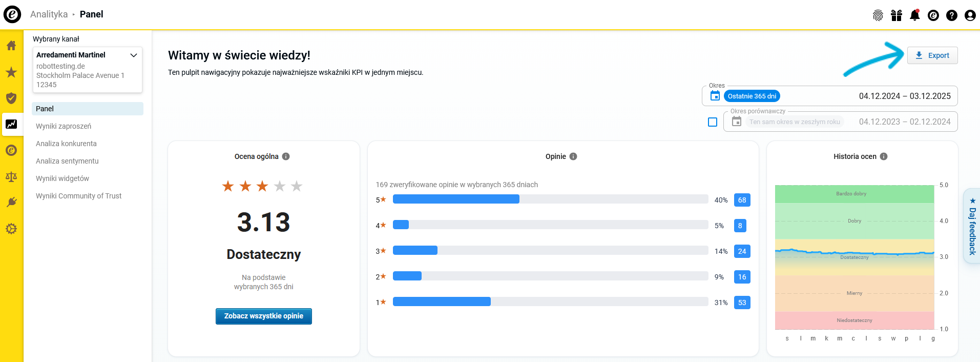Click info icon next to Historia ocen

(x=884, y=156)
